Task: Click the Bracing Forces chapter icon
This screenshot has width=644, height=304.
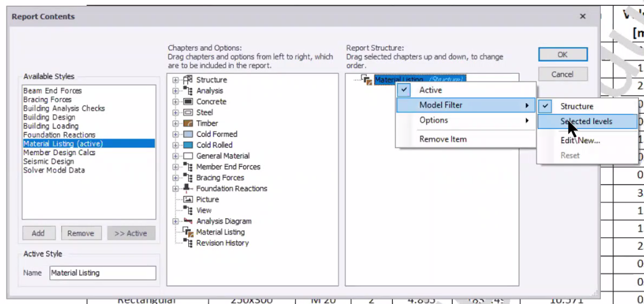Action: [x=188, y=177]
